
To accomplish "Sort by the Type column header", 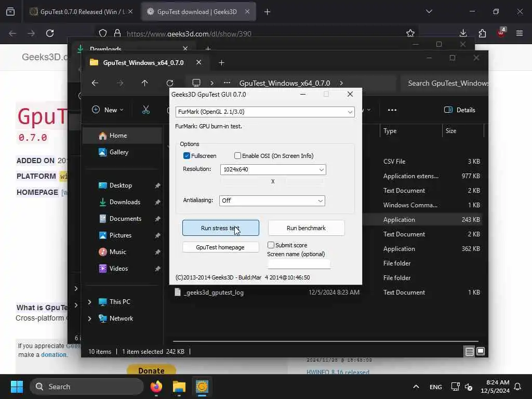I will click(390, 131).
